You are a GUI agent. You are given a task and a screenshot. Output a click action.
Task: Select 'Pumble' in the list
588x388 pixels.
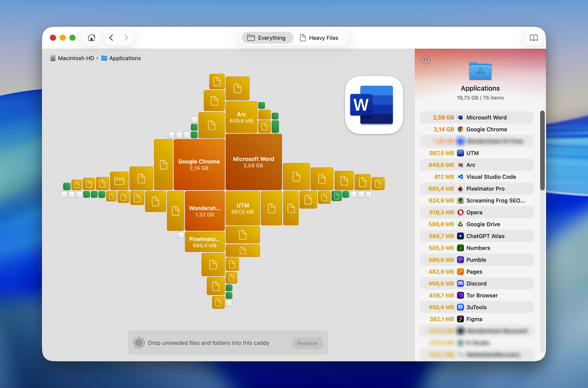pyautogui.click(x=477, y=260)
